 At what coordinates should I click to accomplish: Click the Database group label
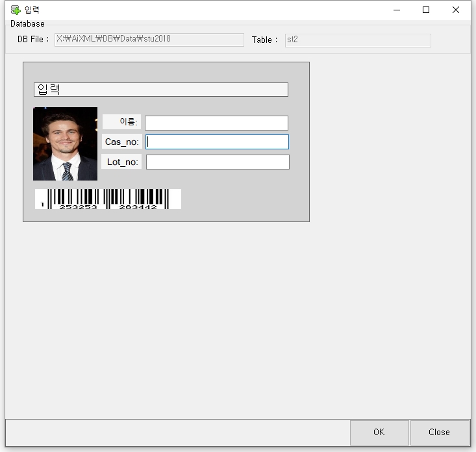27,24
